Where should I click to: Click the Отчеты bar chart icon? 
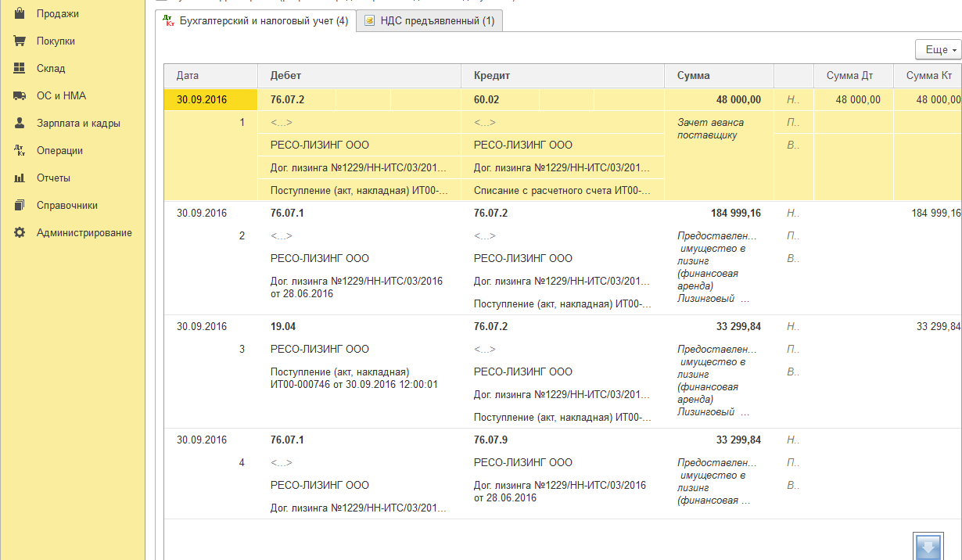[20, 178]
